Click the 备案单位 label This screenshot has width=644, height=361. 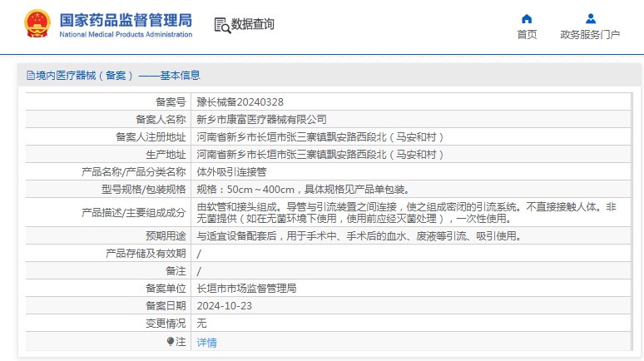coord(166,289)
